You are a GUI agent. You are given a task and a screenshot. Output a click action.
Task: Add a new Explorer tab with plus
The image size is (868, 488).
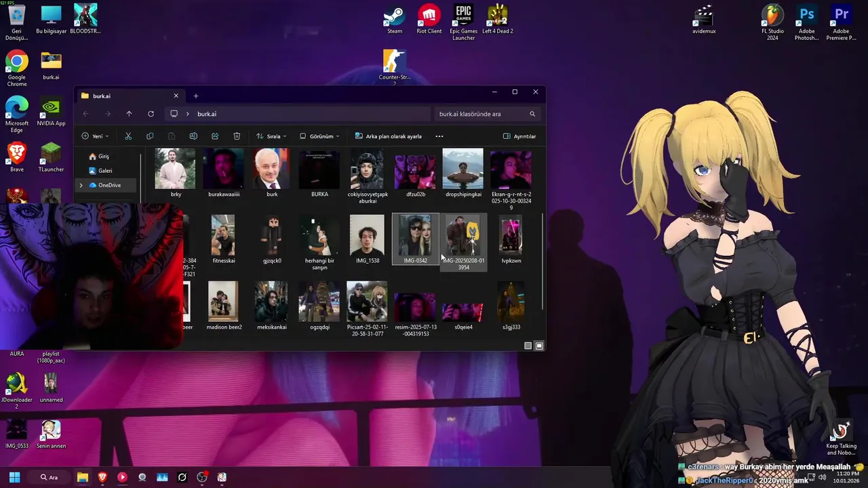coord(196,96)
